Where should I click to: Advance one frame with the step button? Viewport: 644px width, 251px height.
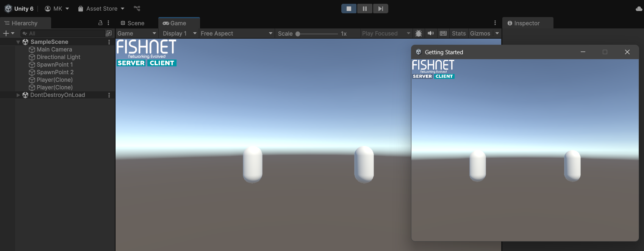(381, 8)
